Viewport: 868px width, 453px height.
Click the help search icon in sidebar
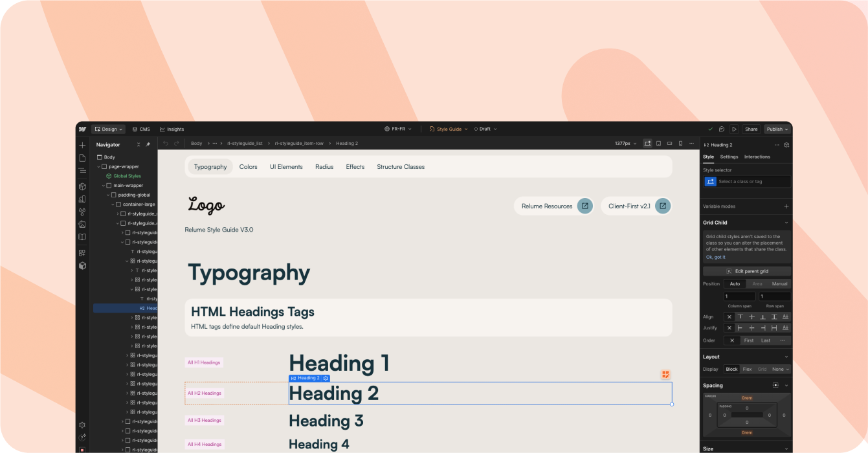[82, 437]
